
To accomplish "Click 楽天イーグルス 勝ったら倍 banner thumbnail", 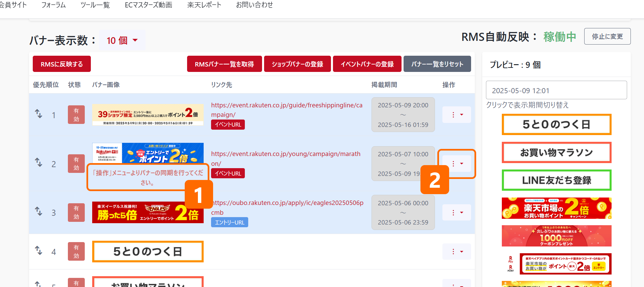I will [148, 212].
